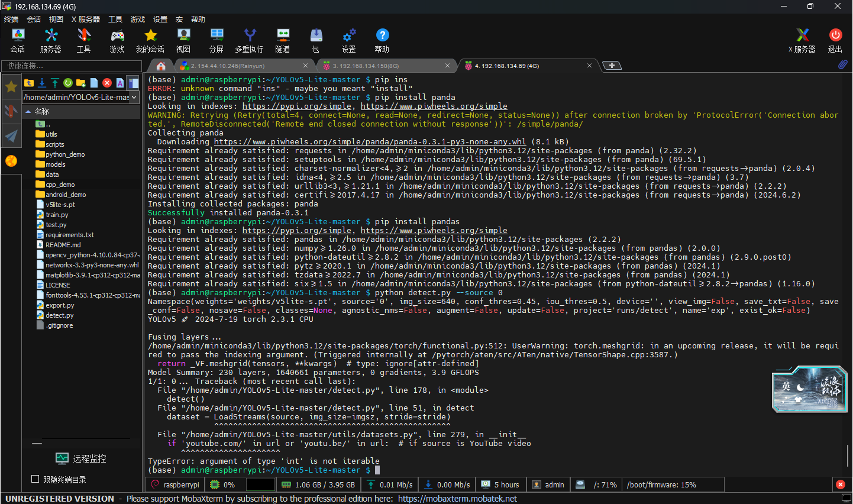
Task: Click the floating IME thumbnail widget
Action: click(809, 389)
